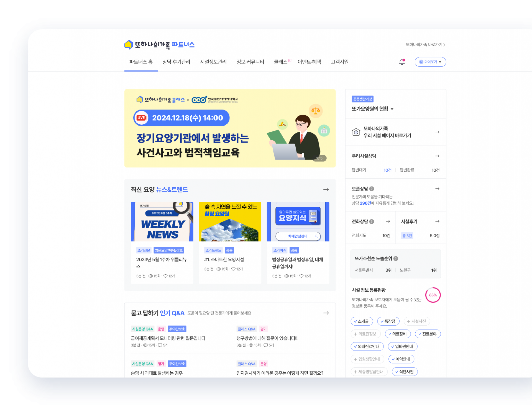Open the 시설정보관리 menu

[x=213, y=62]
